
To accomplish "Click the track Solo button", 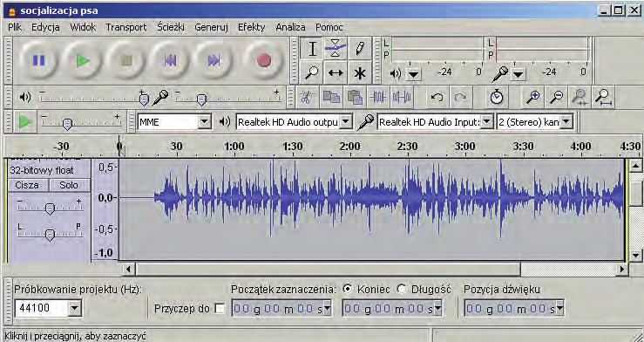I will click(69, 185).
